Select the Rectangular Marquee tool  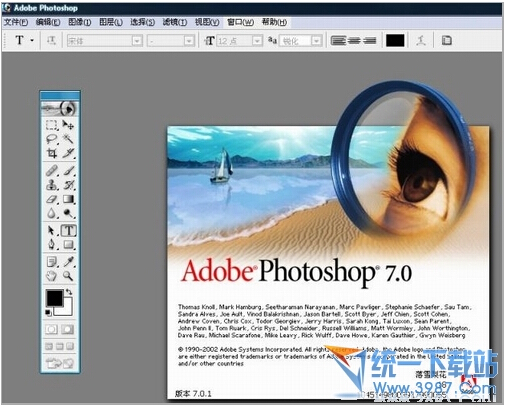(x=51, y=125)
